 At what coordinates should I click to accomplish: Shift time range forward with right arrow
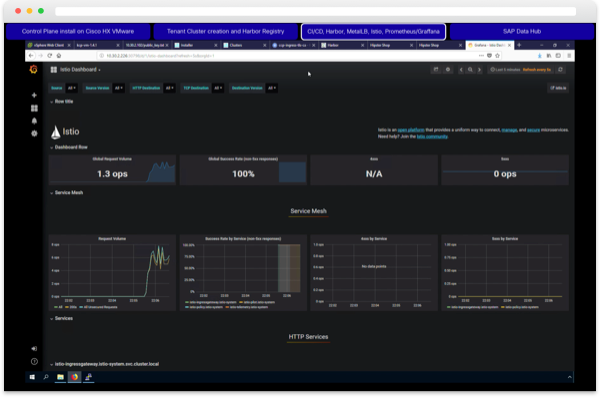479,70
